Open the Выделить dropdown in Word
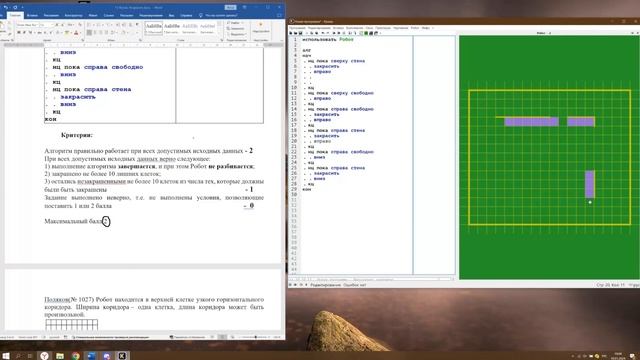 236,34
